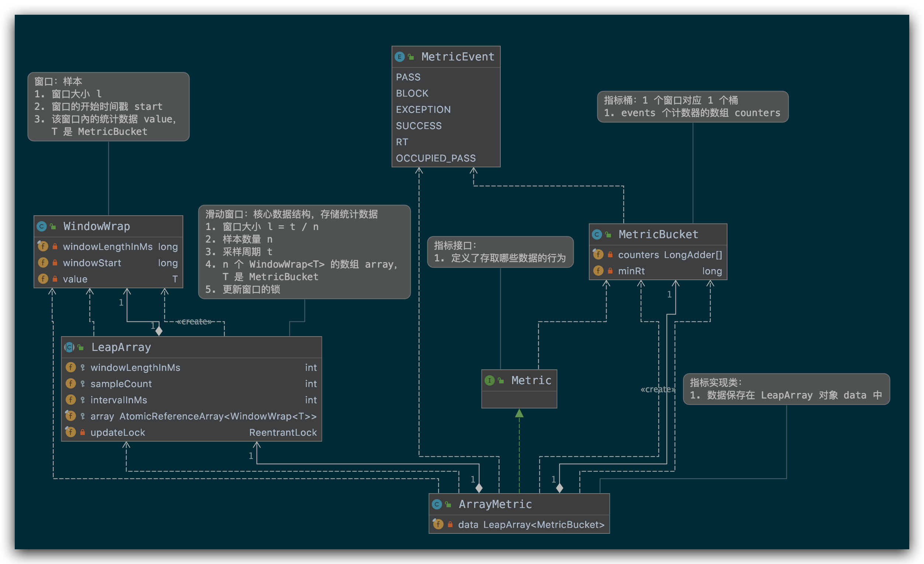Click the «create» label near WindowWrap
The height and width of the screenshot is (564, 924).
point(194,321)
